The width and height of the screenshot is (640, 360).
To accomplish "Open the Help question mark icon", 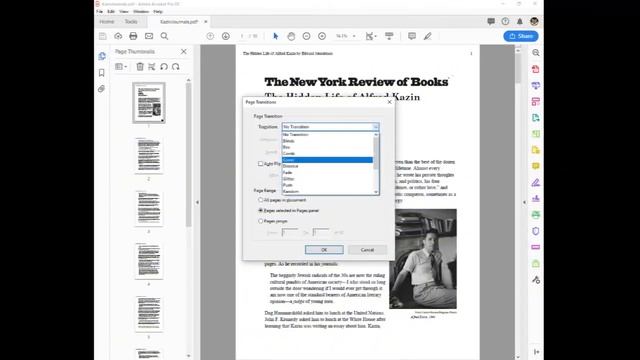I will (505, 22).
